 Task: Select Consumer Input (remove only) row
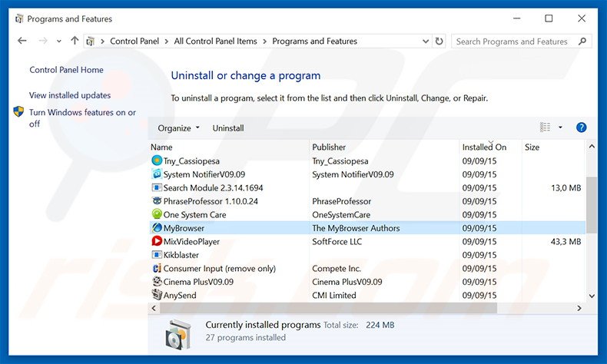[x=367, y=268]
